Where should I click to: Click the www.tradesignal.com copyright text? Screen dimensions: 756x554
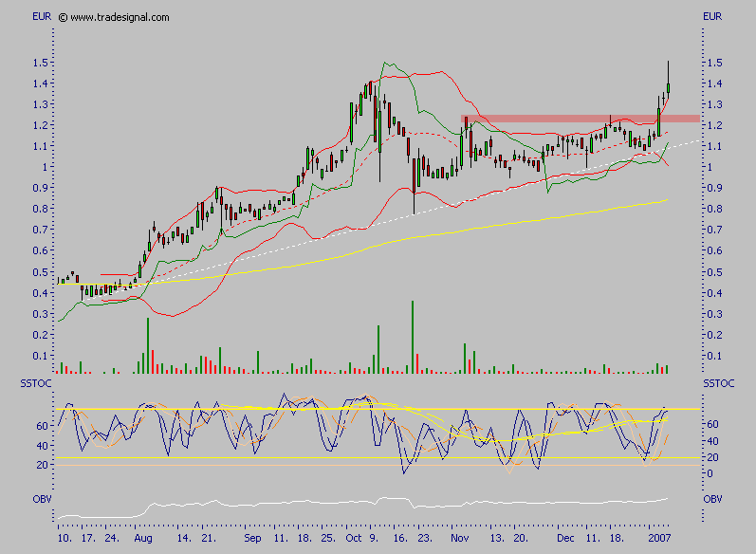pos(114,18)
